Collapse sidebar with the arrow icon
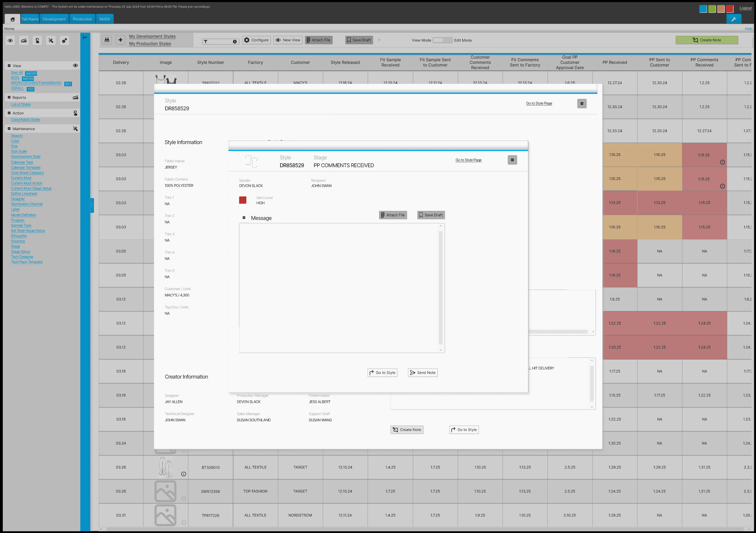 (x=85, y=38)
